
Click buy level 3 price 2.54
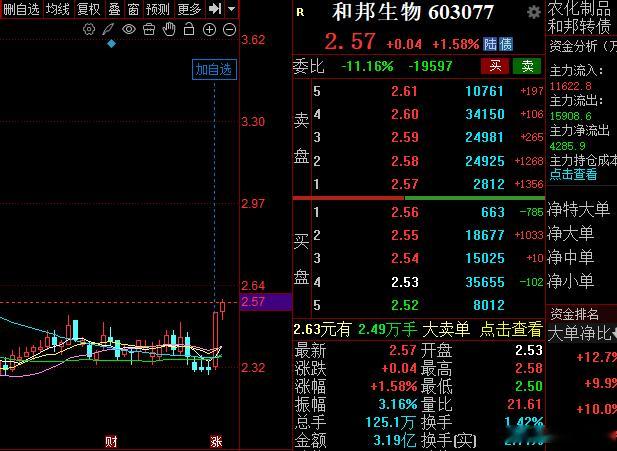(x=405, y=258)
